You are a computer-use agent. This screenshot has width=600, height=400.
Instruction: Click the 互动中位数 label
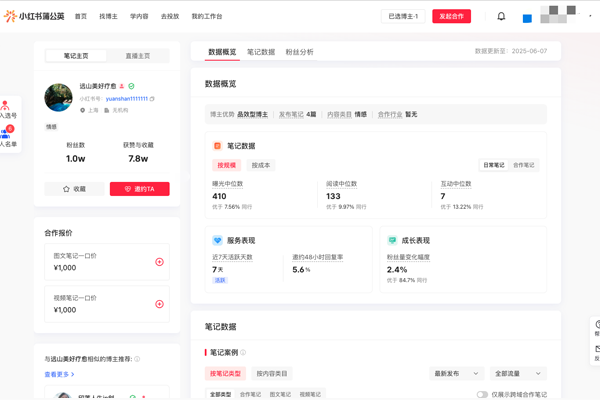click(456, 184)
